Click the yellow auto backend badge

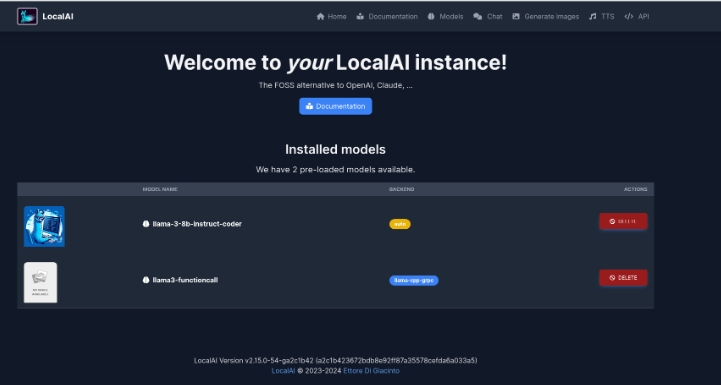click(x=400, y=224)
